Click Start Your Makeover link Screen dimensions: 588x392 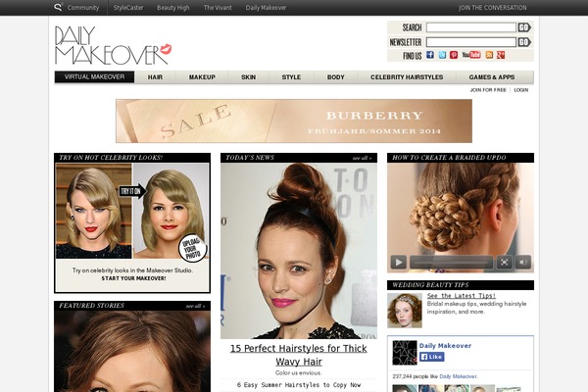click(x=133, y=278)
